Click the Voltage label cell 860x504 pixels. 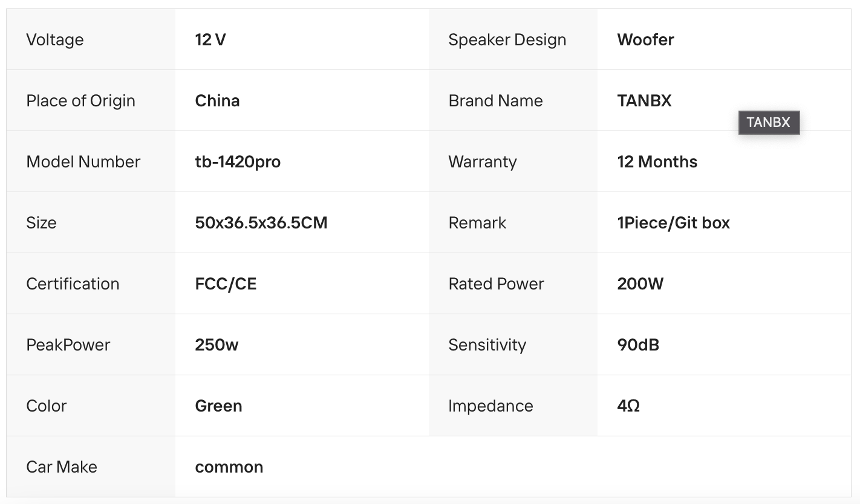55,40
